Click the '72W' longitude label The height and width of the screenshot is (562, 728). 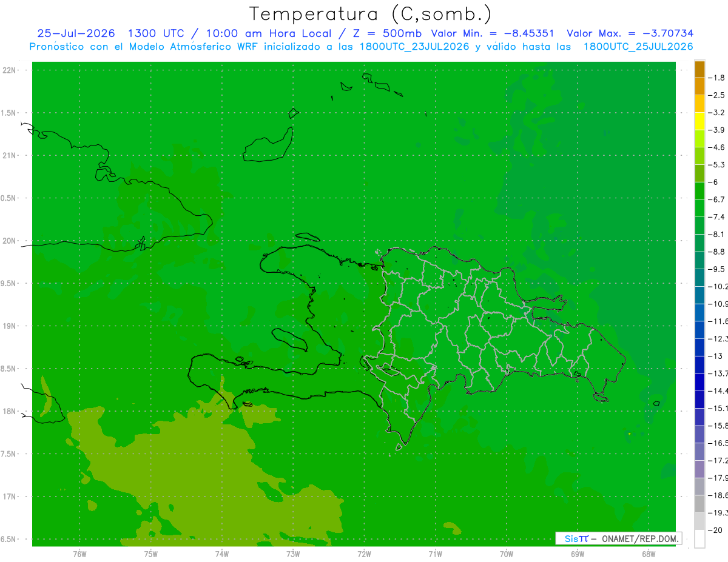coord(364,554)
